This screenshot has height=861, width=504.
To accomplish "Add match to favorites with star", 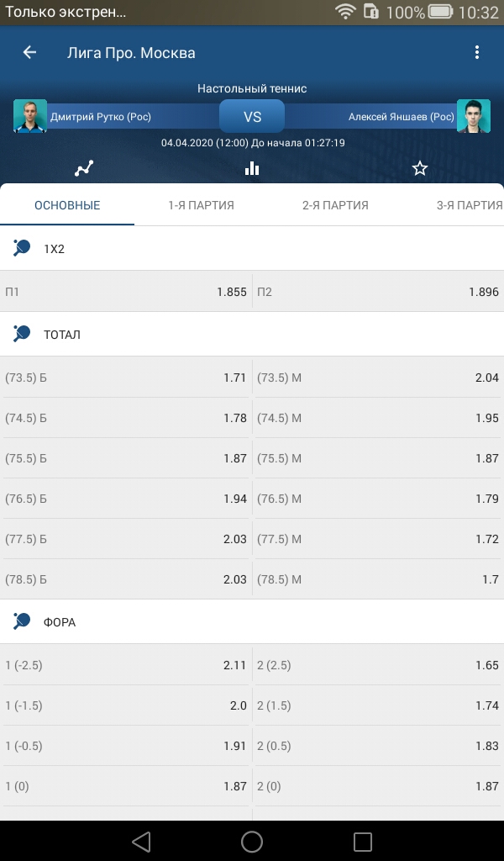I will click(x=419, y=168).
